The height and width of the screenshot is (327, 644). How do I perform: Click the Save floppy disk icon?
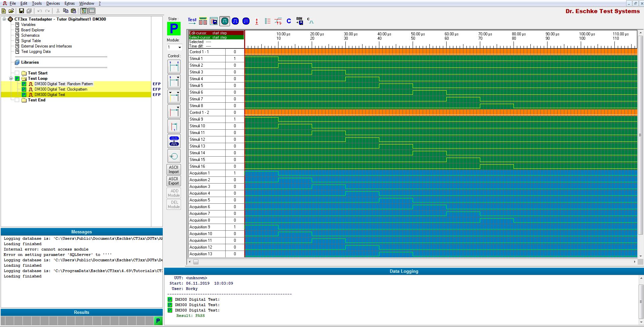(22, 11)
